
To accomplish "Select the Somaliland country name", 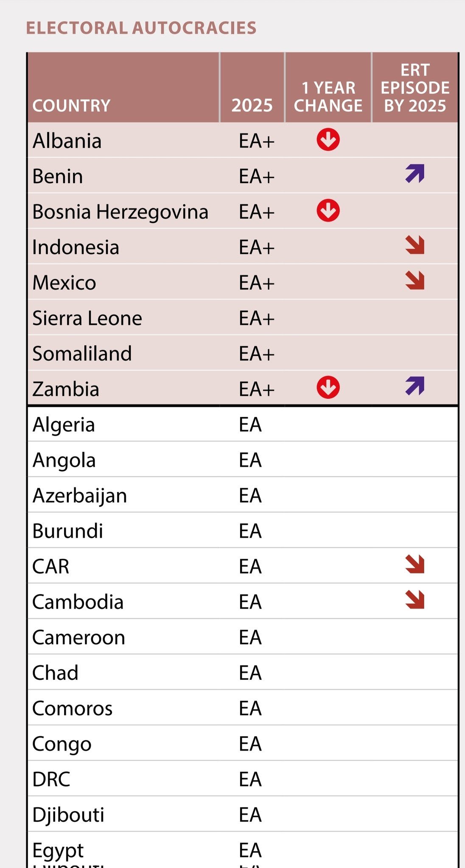I will tap(82, 353).
